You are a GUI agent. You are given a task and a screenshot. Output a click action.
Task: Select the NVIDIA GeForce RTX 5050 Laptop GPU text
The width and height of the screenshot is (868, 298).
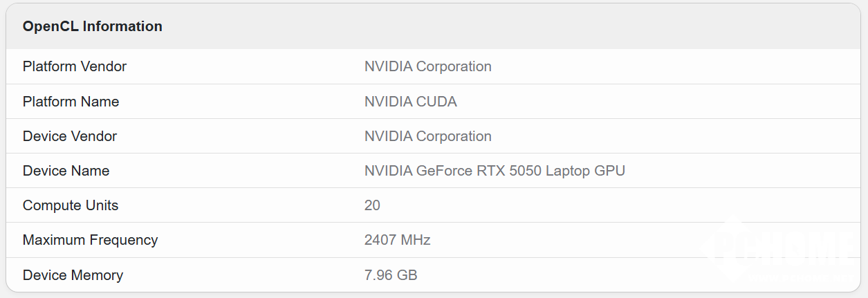[495, 171]
